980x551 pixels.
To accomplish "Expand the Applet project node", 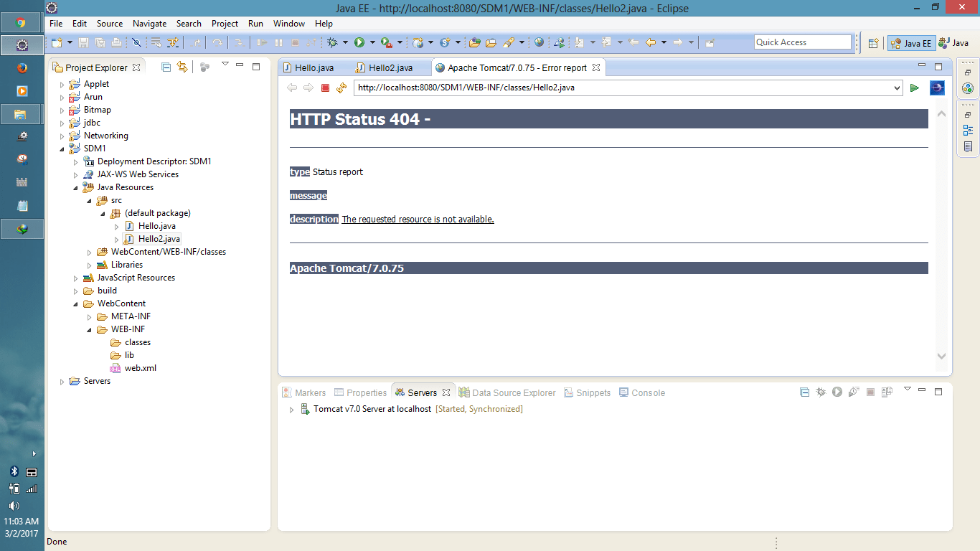I will tap(62, 84).
